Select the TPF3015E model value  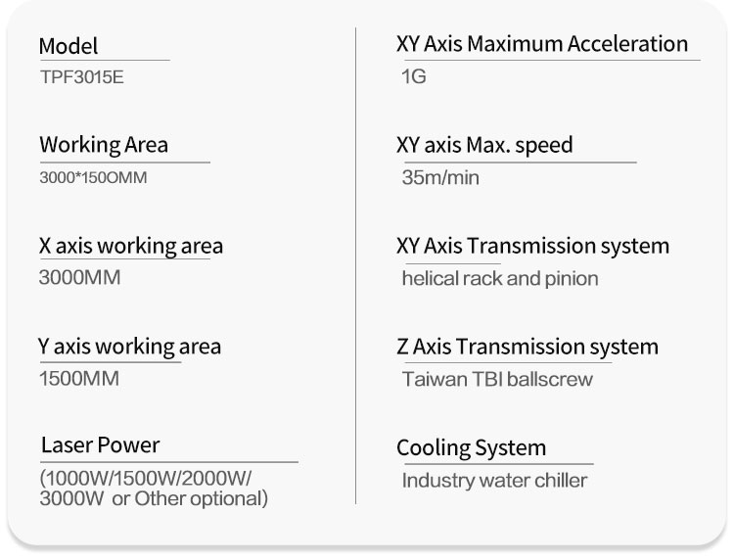tap(82, 77)
